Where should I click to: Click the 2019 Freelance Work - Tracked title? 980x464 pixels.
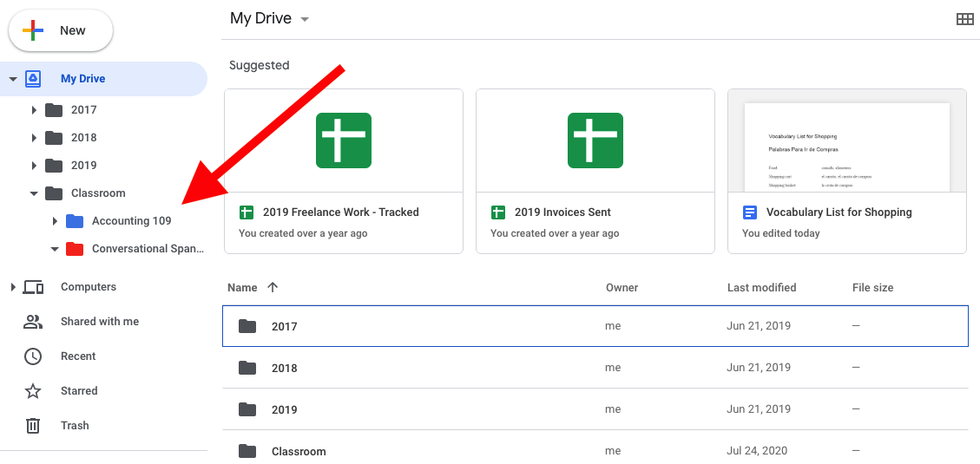[341, 212]
